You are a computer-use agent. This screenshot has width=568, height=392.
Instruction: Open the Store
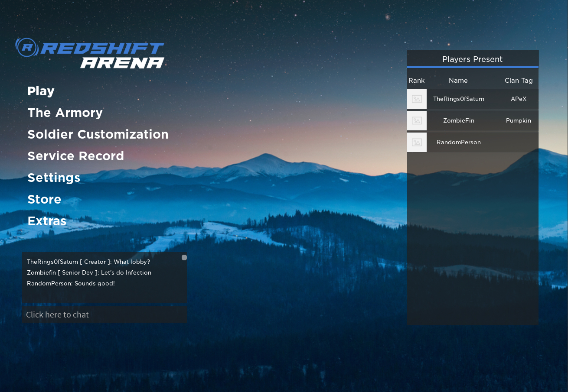44,199
